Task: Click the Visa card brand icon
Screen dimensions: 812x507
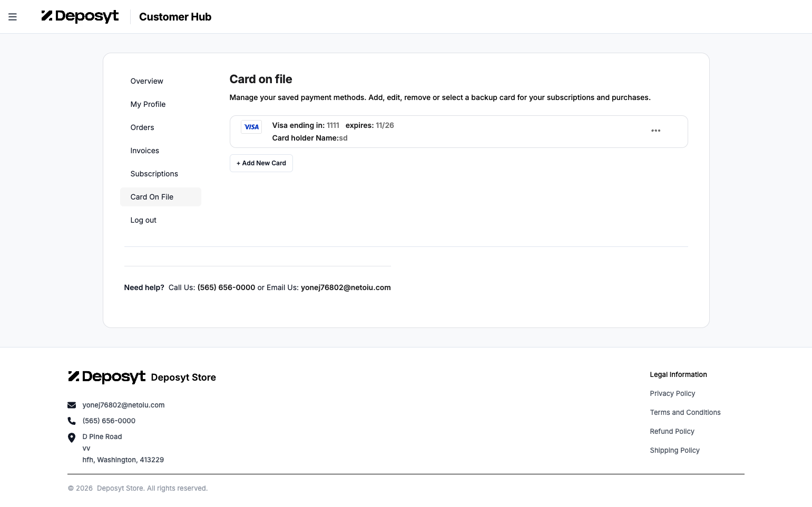Action: coord(251,127)
